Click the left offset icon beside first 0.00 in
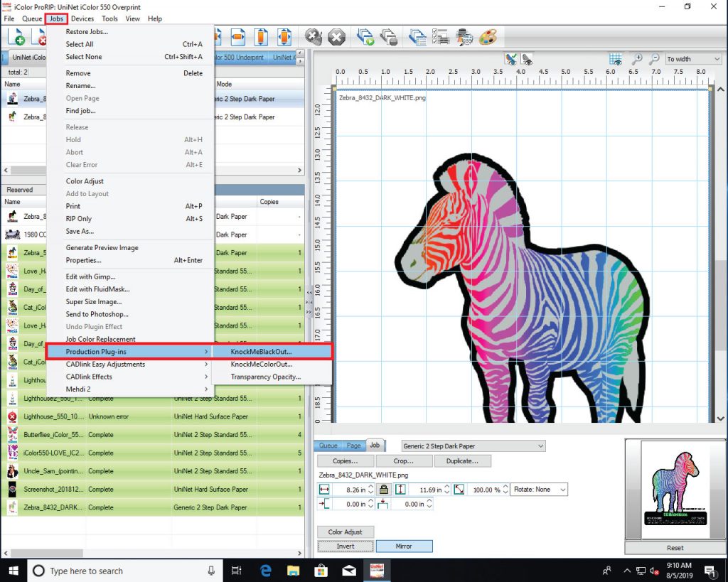The height and width of the screenshot is (582, 728). tap(324, 504)
